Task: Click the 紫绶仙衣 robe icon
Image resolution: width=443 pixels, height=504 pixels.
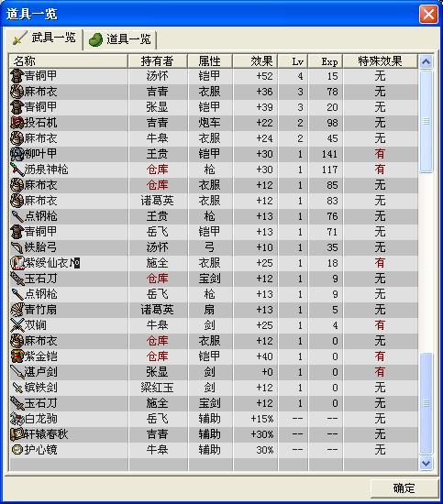Action: (17, 263)
